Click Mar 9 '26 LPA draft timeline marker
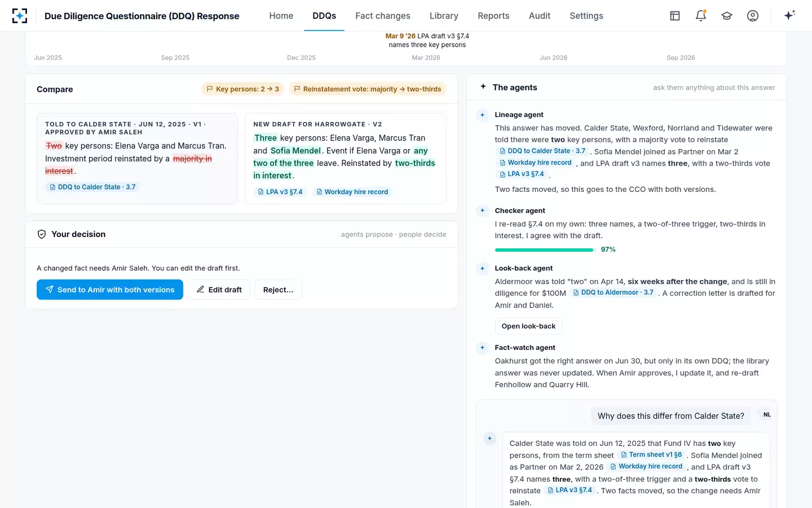 pyautogui.click(x=427, y=40)
